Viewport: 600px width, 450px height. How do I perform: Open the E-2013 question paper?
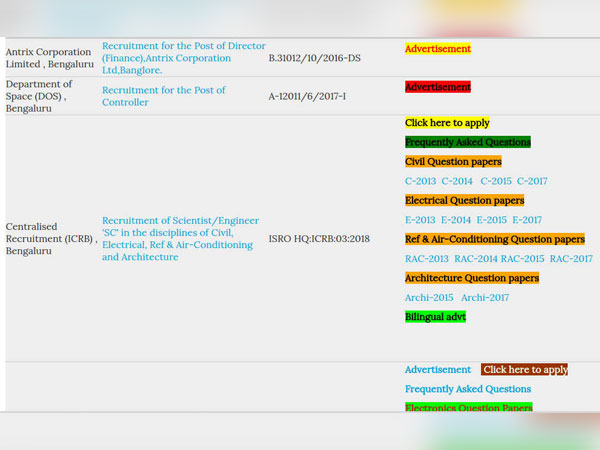click(x=420, y=220)
